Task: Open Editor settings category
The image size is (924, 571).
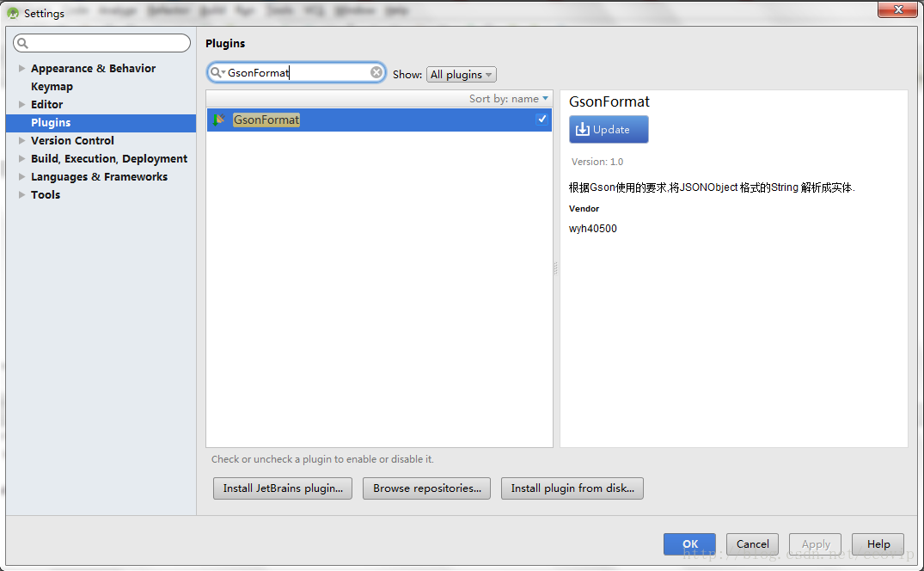Action: coord(46,104)
